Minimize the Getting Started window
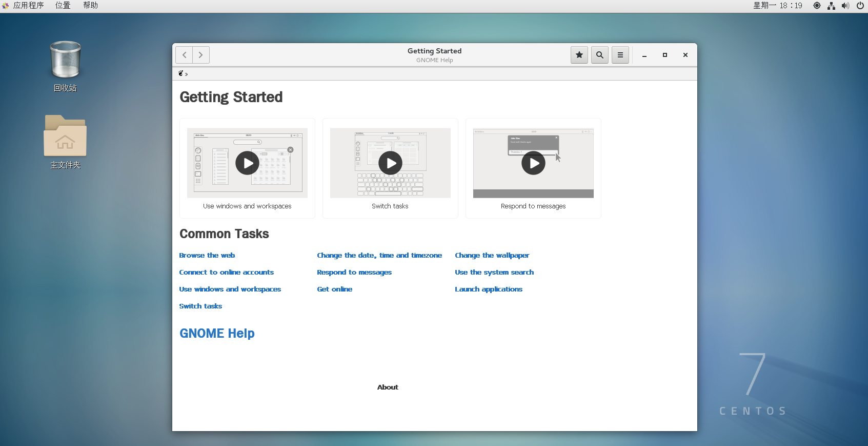The height and width of the screenshot is (446, 868). (644, 55)
